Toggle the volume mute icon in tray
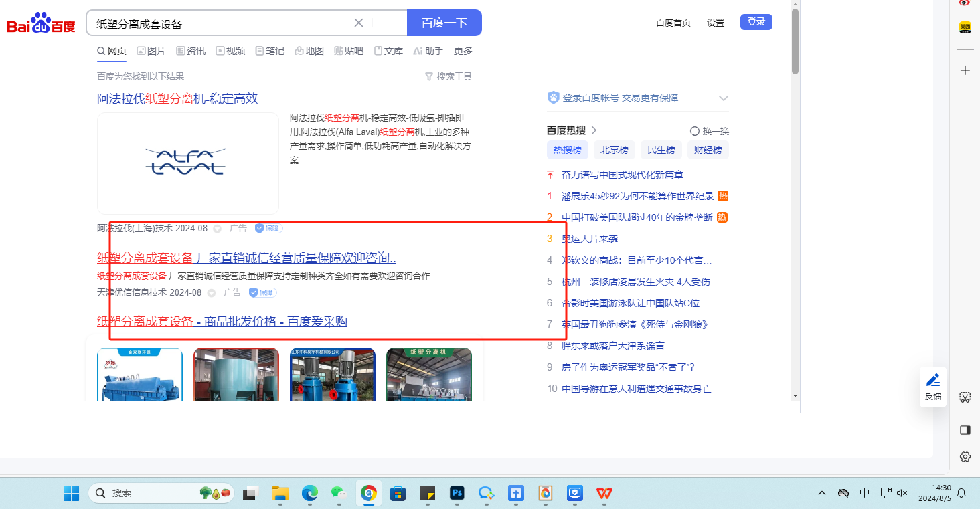 902,493
